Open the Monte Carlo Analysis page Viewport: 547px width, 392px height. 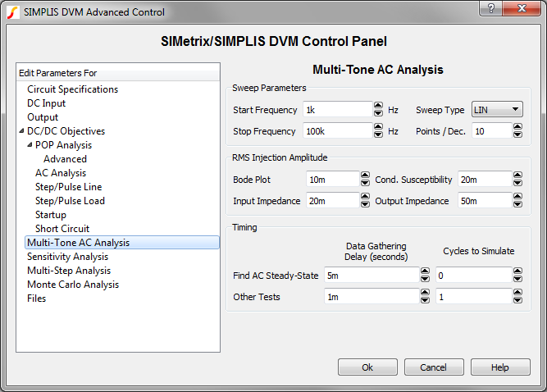click(72, 285)
